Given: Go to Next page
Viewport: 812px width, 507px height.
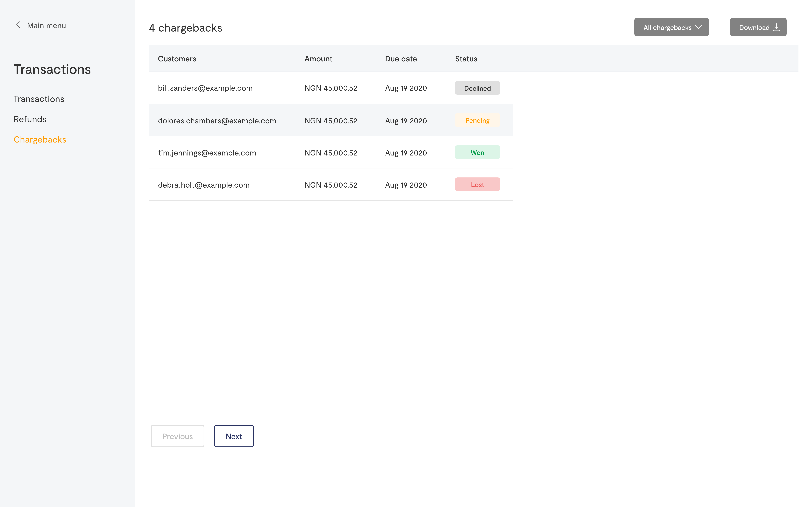Looking at the screenshot, I should point(234,436).
